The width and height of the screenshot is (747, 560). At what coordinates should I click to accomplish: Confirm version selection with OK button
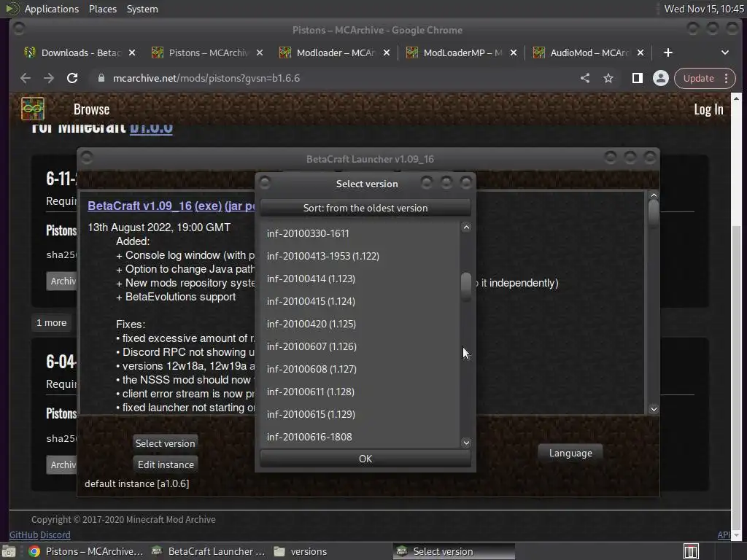point(365,459)
